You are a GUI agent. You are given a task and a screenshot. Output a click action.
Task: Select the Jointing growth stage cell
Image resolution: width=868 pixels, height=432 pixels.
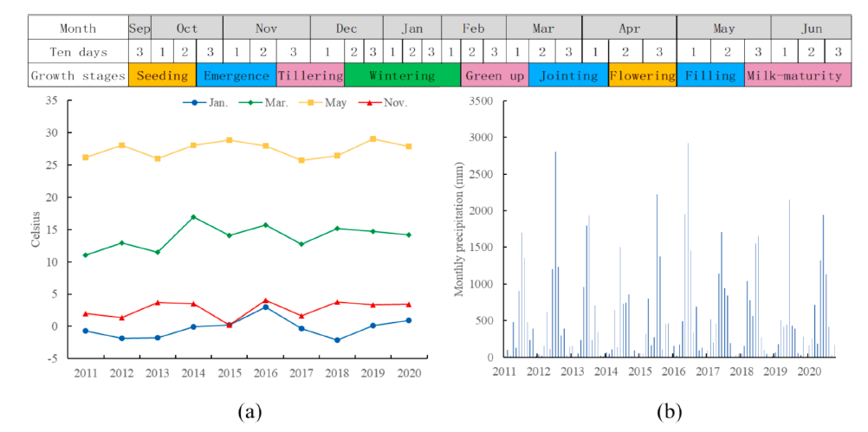(568, 75)
